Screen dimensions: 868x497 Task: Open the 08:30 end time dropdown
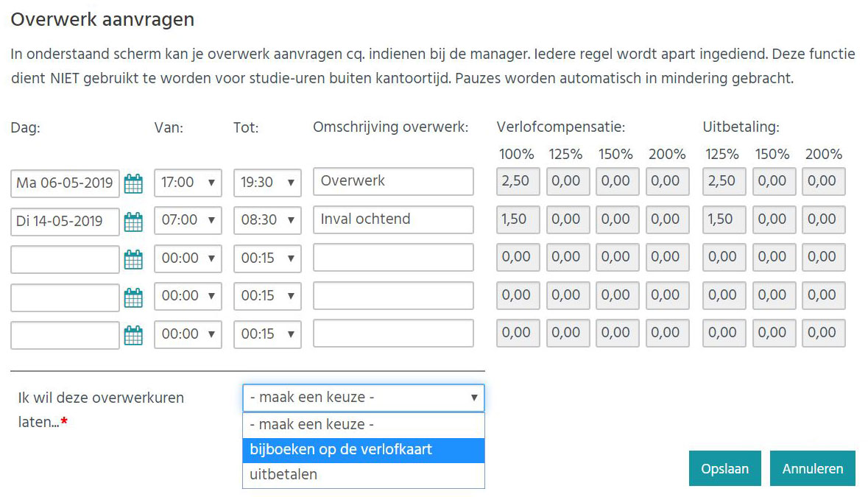point(267,221)
